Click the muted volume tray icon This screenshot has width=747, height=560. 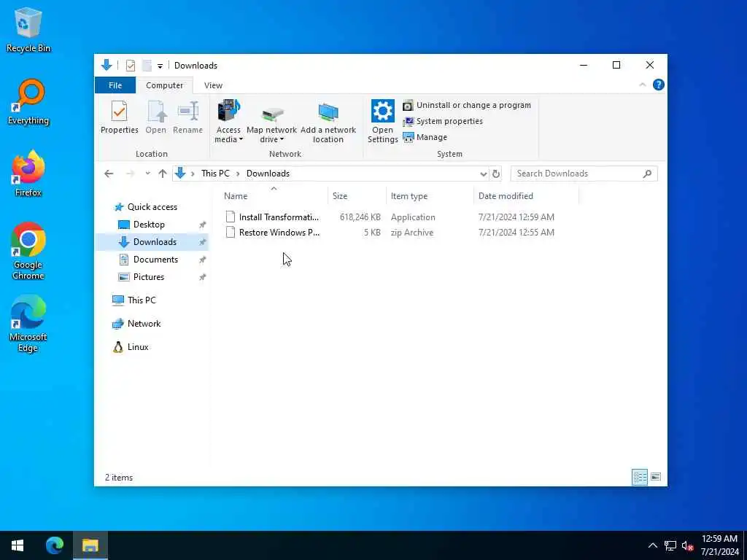point(687,545)
